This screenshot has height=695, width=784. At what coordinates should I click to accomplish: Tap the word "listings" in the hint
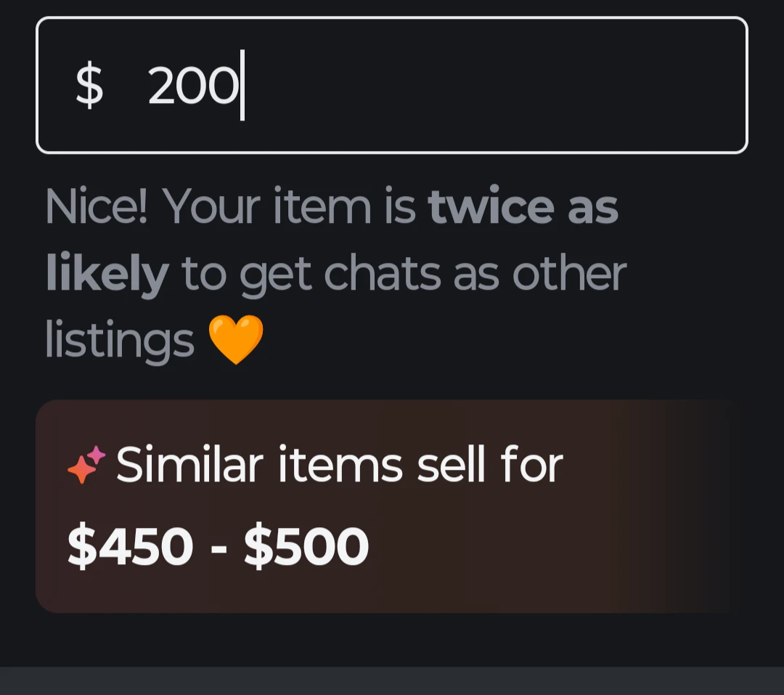[x=120, y=340]
